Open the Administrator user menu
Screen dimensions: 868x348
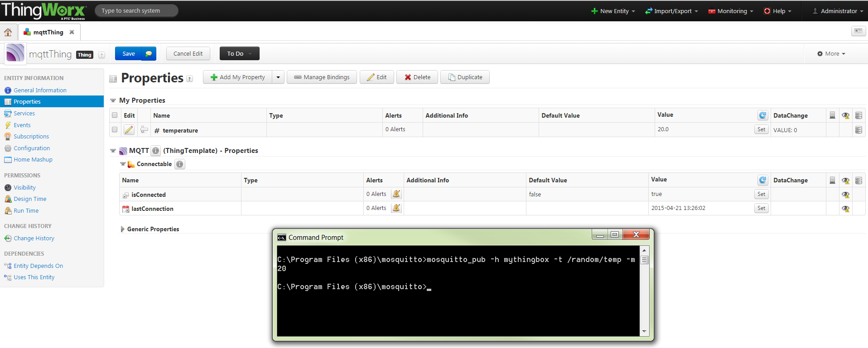[x=838, y=11]
